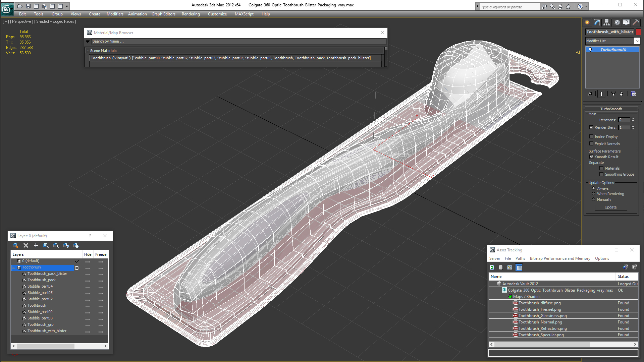Click the delete layer X icon
Viewport: 644px width, 362px height.
click(x=26, y=245)
